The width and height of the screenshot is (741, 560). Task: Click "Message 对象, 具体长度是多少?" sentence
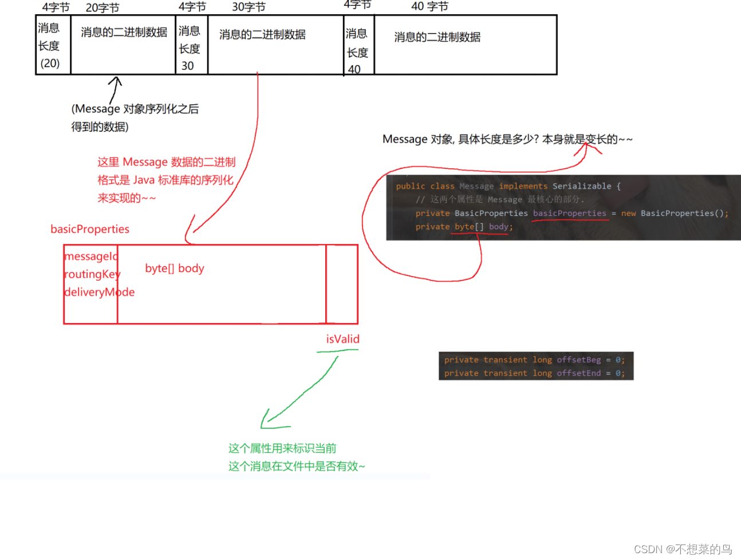coord(460,139)
